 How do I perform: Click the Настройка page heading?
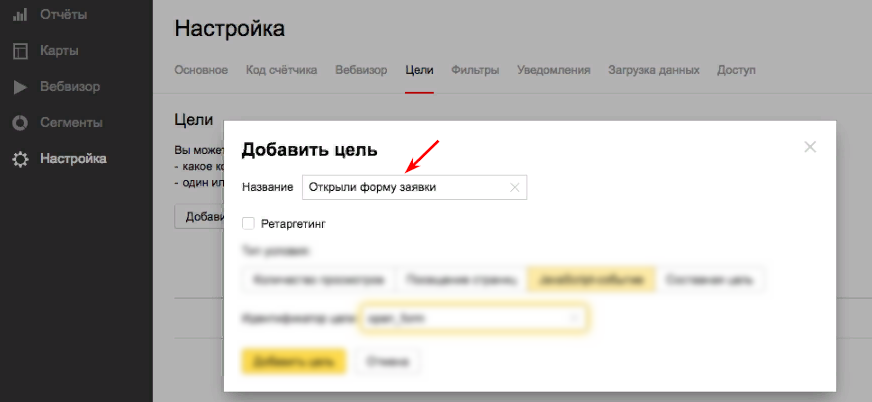(230, 28)
